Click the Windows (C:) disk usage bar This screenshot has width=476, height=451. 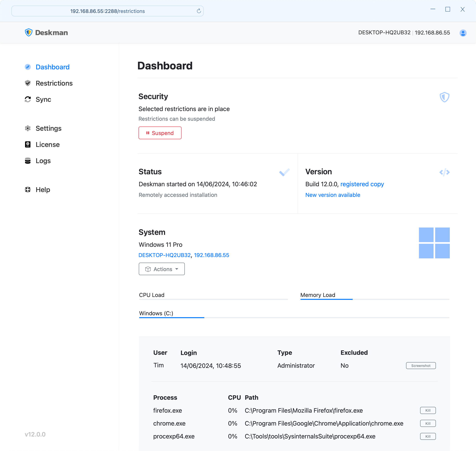tap(294, 318)
